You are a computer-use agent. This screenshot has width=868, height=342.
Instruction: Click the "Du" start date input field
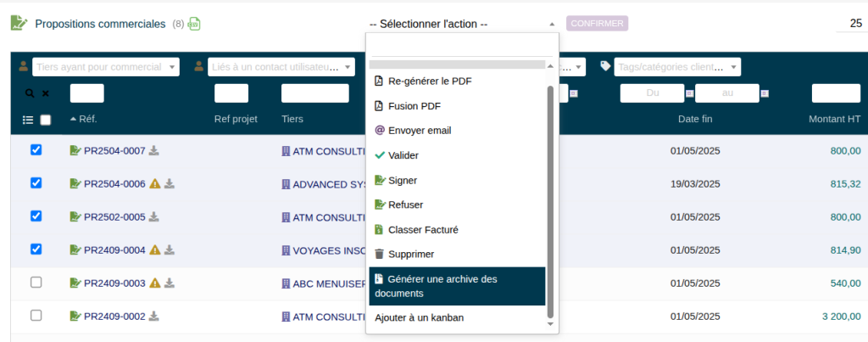pos(652,93)
